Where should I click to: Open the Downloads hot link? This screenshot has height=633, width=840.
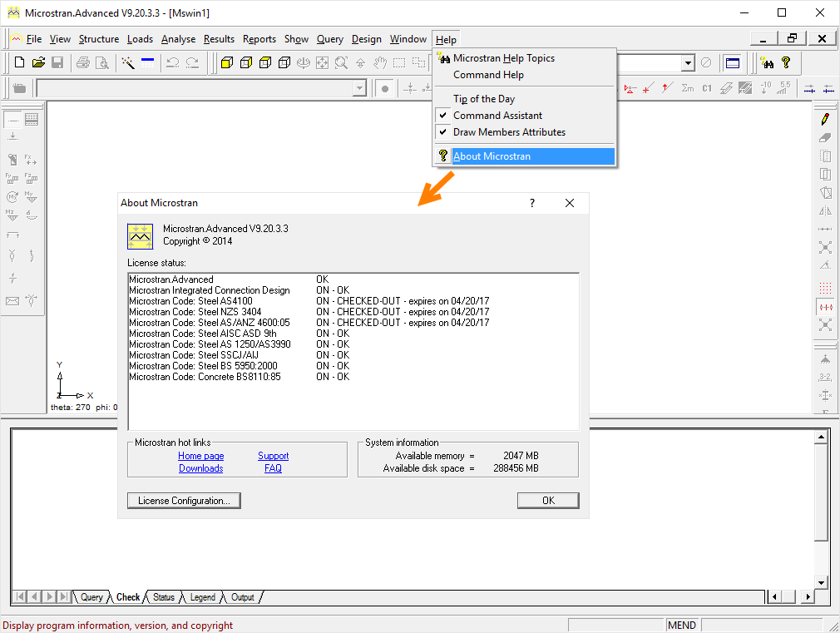point(201,468)
